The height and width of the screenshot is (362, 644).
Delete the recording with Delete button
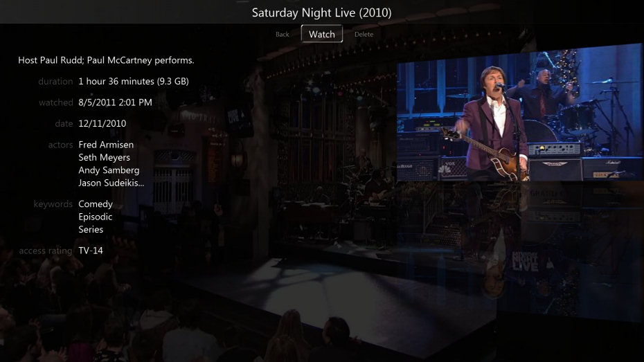pyautogui.click(x=364, y=35)
